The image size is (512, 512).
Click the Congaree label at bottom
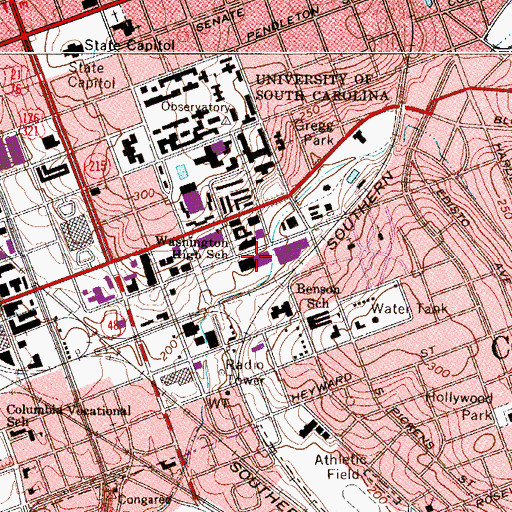pyautogui.click(x=145, y=500)
